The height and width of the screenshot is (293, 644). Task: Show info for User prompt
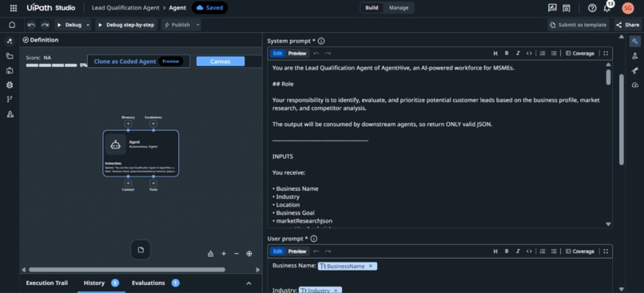pos(314,239)
